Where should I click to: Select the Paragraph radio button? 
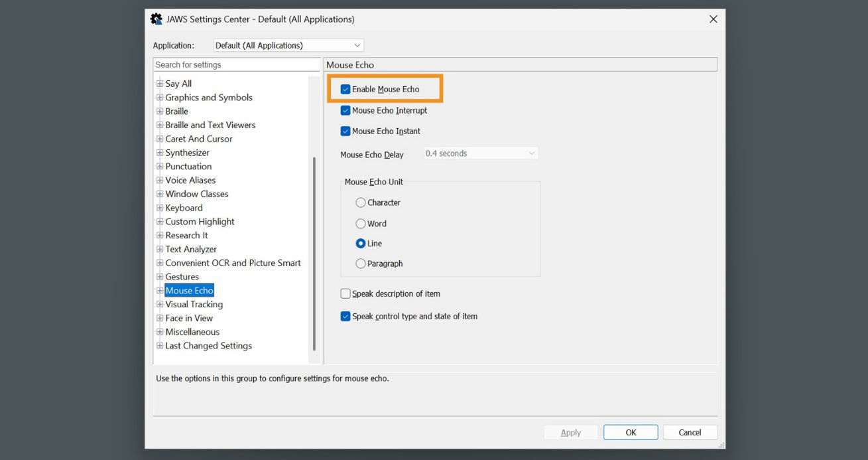[360, 264]
